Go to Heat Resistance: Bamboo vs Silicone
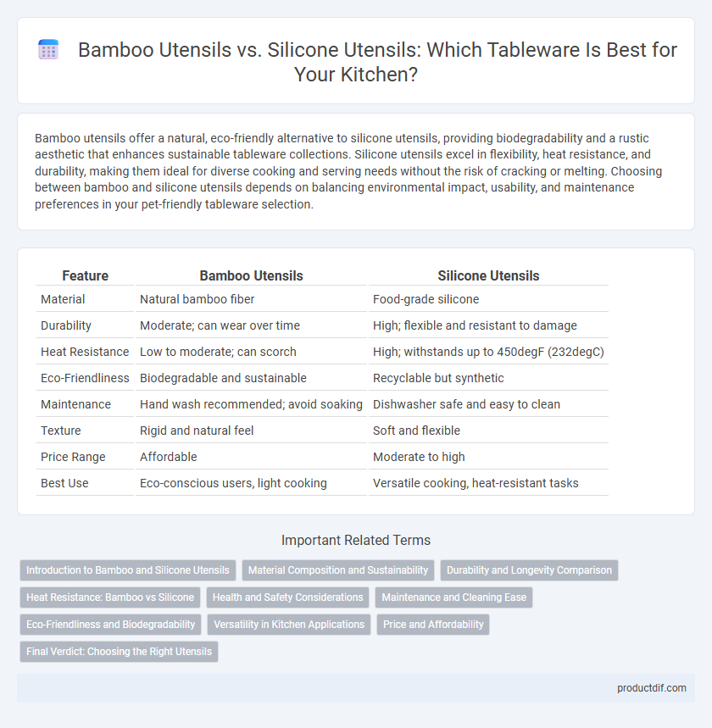This screenshot has width=712, height=728. pyautogui.click(x=110, y=597)
